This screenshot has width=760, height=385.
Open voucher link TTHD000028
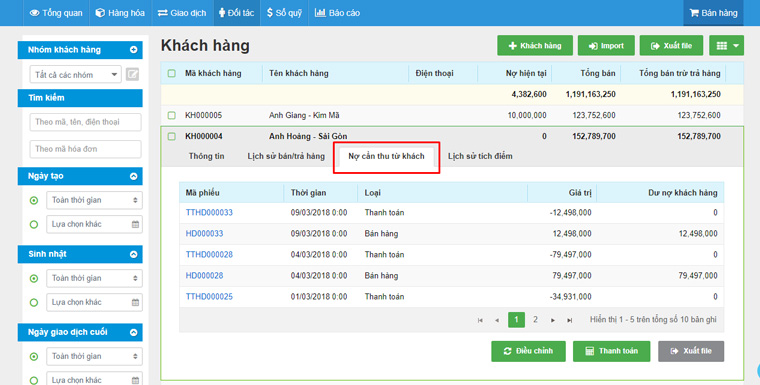pos(209,255)
